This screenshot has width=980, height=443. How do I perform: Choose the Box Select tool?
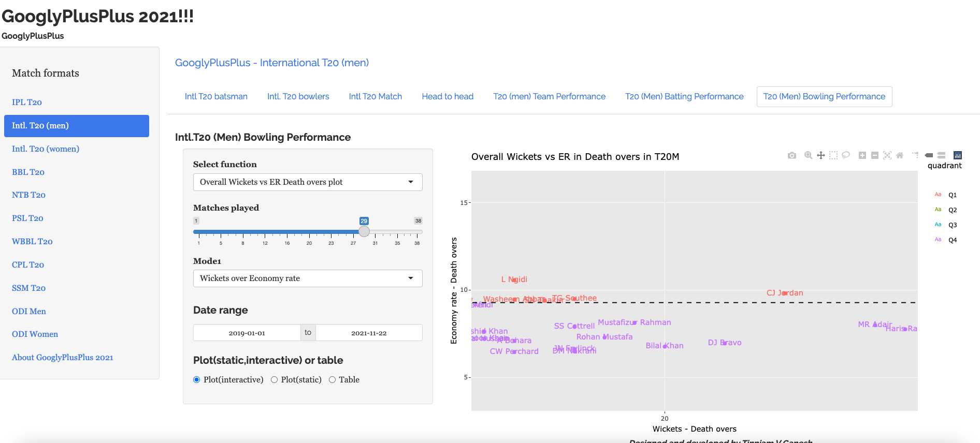pyautogui.click(x=833, y=155)
